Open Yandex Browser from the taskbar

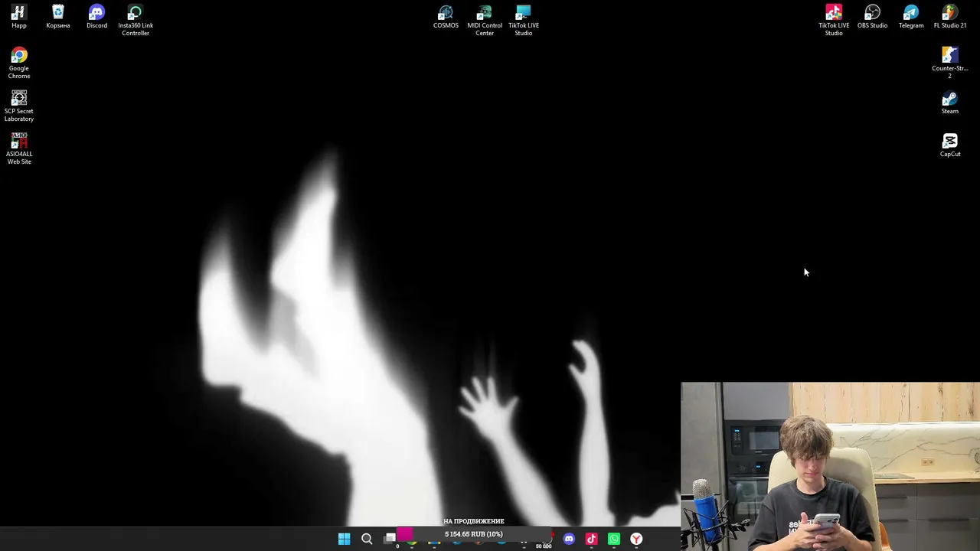(636, 539)
